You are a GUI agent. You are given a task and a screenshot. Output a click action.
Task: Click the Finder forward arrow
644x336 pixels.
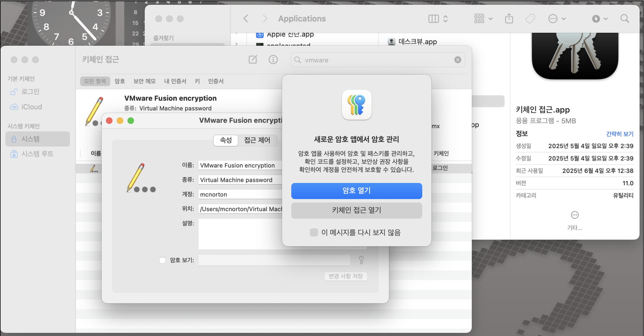click(x=265, y=19)
